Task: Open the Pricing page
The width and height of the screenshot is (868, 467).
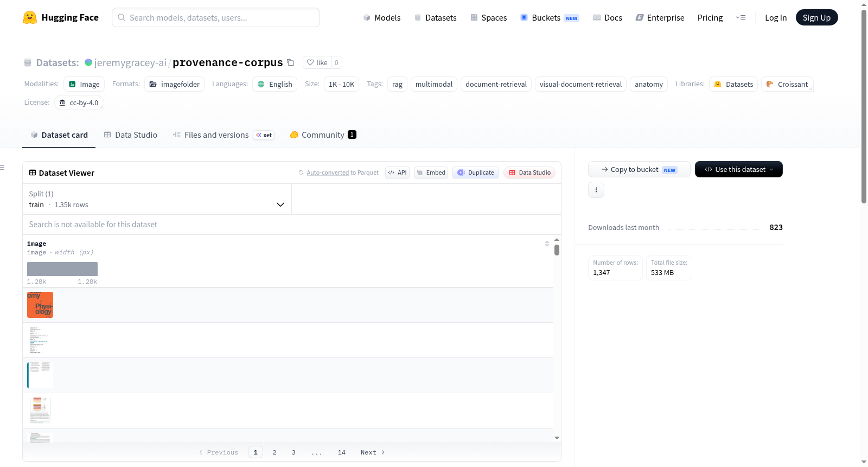Action: (x=710, y=17)
